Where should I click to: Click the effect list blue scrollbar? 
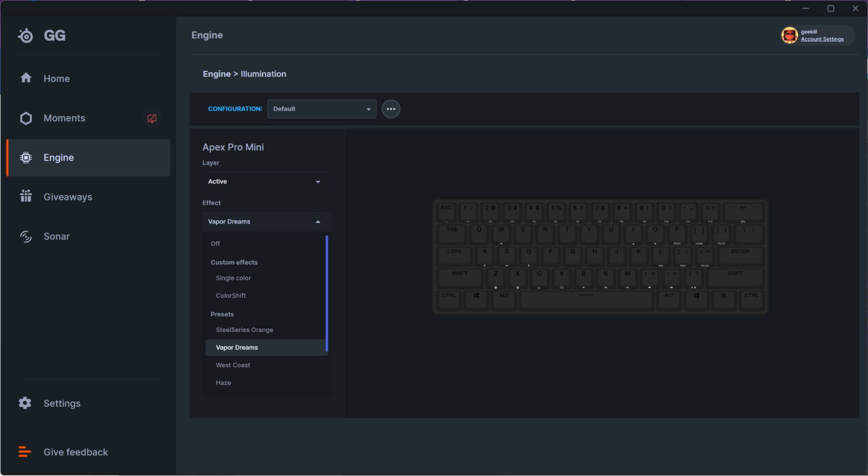coord(327,294)
